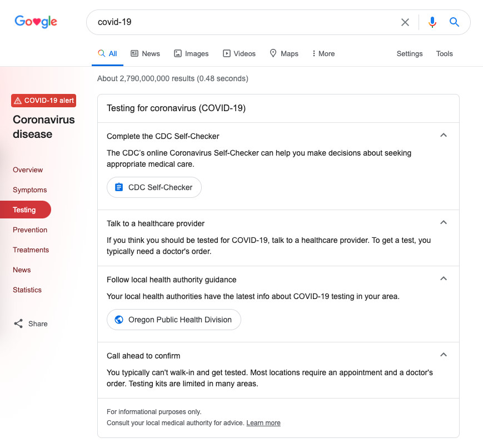This screenshot has height=448, width=483.
Task: Open the More search options menu
Action: tap(323, 54)
